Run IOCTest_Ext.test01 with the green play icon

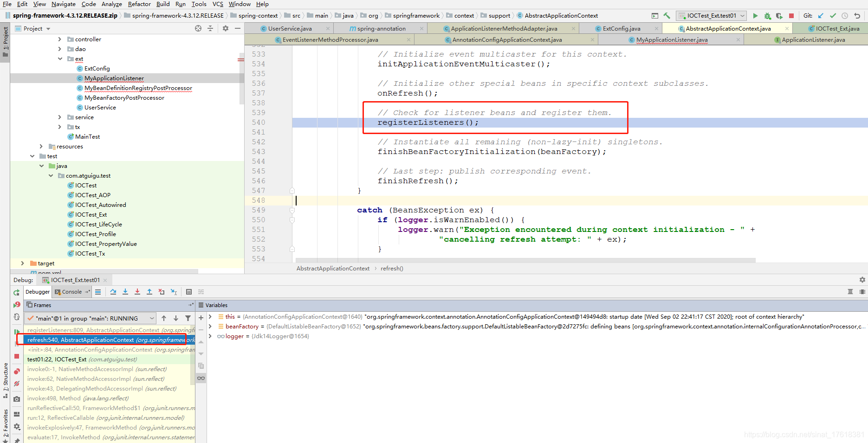tap(755, 16)
